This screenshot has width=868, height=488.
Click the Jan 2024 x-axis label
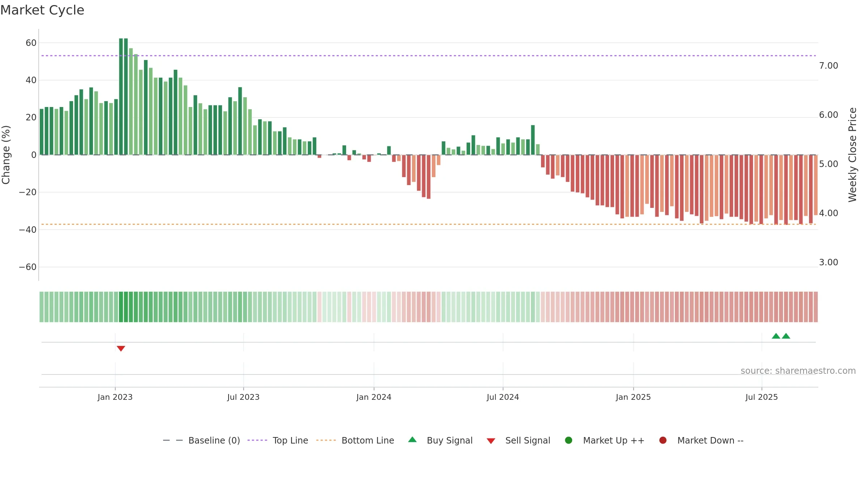[374, 397]
